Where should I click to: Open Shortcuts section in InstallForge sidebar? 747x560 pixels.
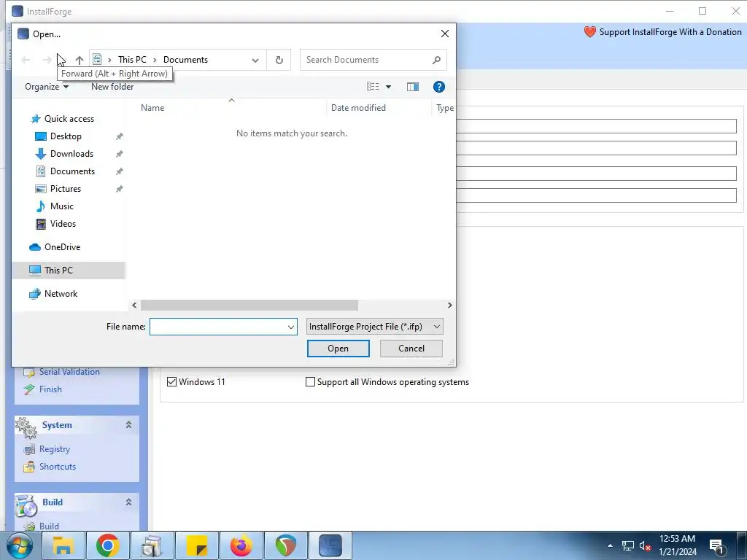pyautogui.click(x=58, y=467)
